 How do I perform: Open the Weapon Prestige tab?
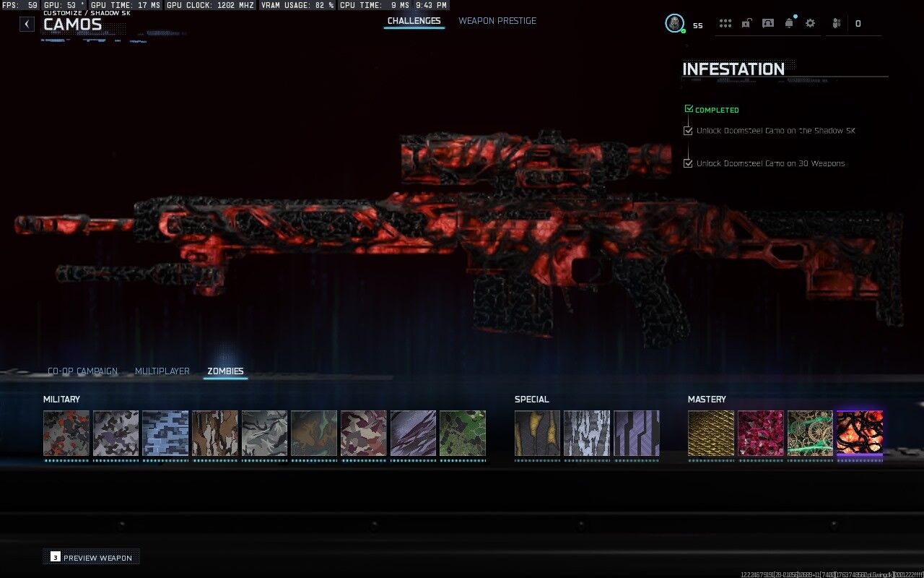497,21
